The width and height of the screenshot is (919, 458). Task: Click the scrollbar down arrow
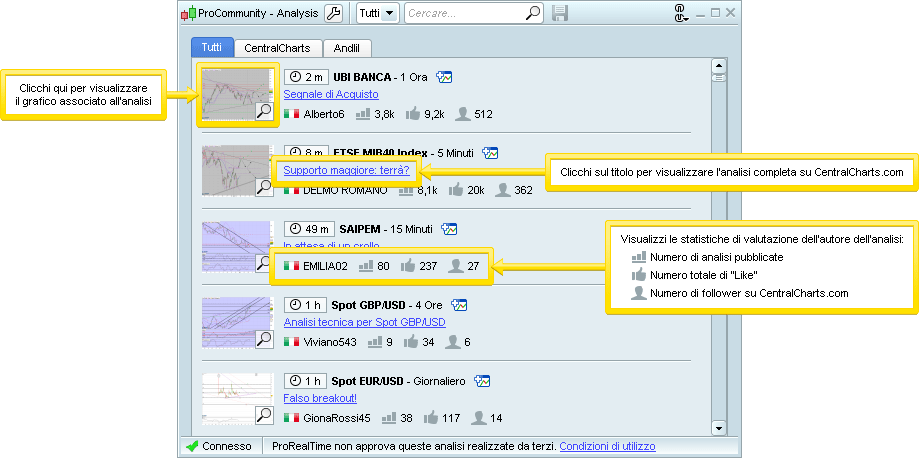pos(718,427)
